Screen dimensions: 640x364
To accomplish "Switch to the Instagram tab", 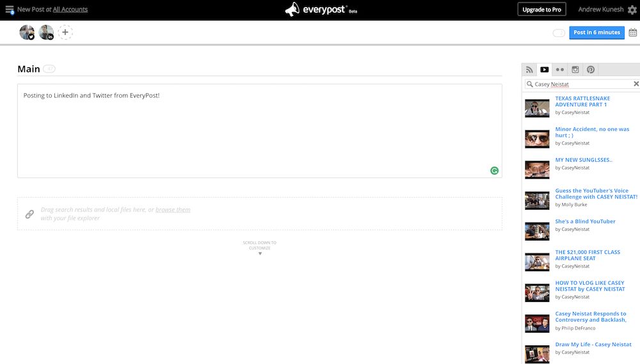I will pos(575,70).
